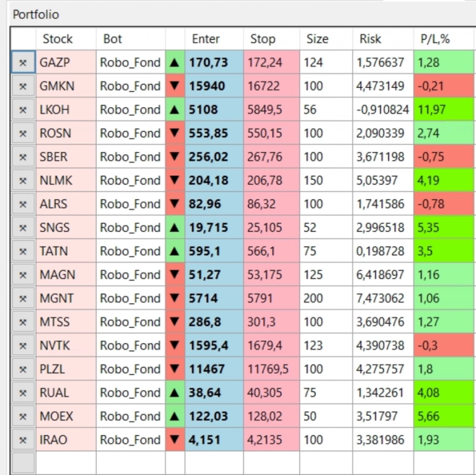Click the Size column header

point(317,39)
